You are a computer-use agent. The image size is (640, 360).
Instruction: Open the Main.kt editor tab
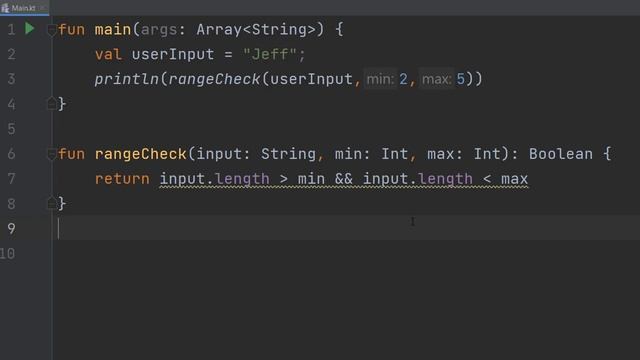pos(24,8)
